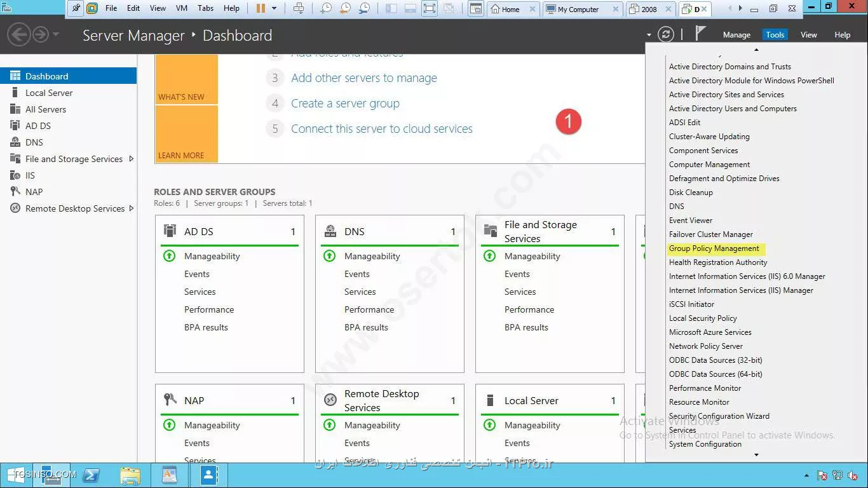868x488 pixels.
Task: Open Local Security Policy from Tools
Action: click(x=703, y=318)
